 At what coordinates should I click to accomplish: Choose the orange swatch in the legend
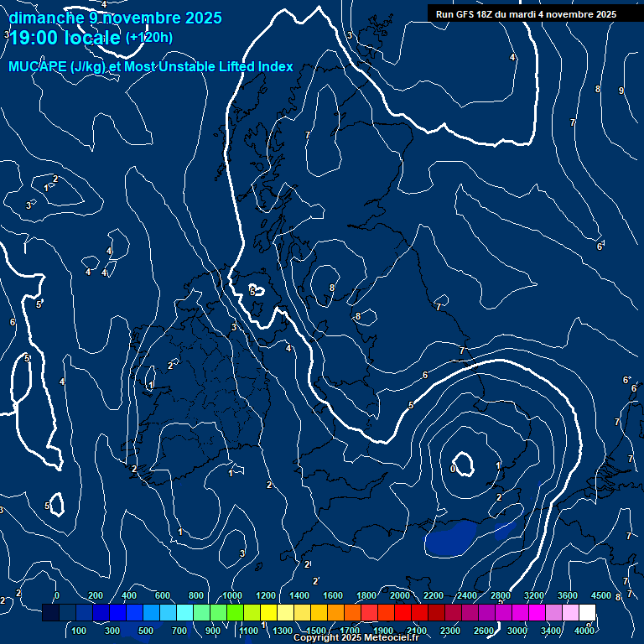click(335, 613)
